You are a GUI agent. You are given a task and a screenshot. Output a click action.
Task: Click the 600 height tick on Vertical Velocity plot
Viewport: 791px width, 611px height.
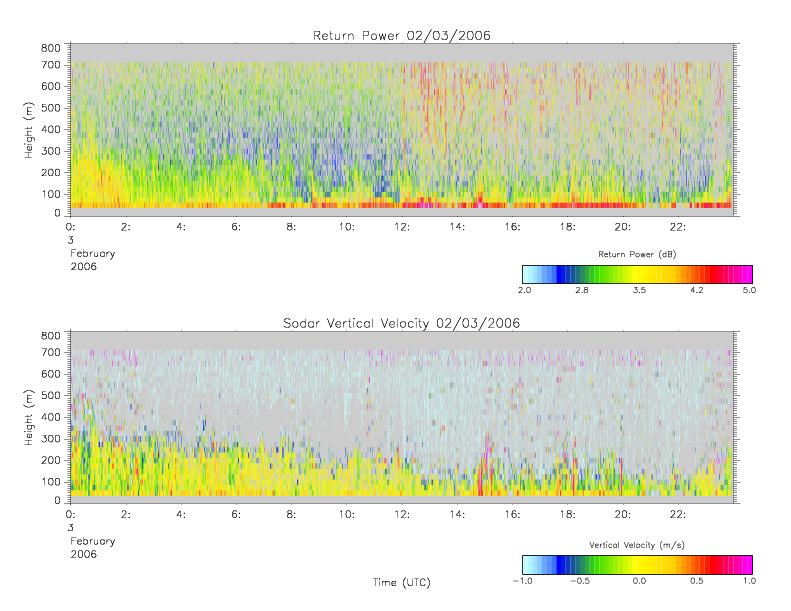pos(50,374)
